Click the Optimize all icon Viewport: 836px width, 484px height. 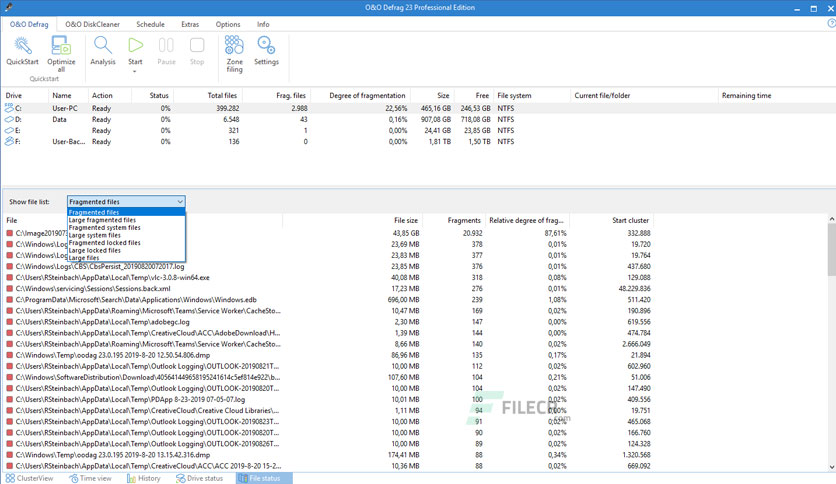click(61, 46)
